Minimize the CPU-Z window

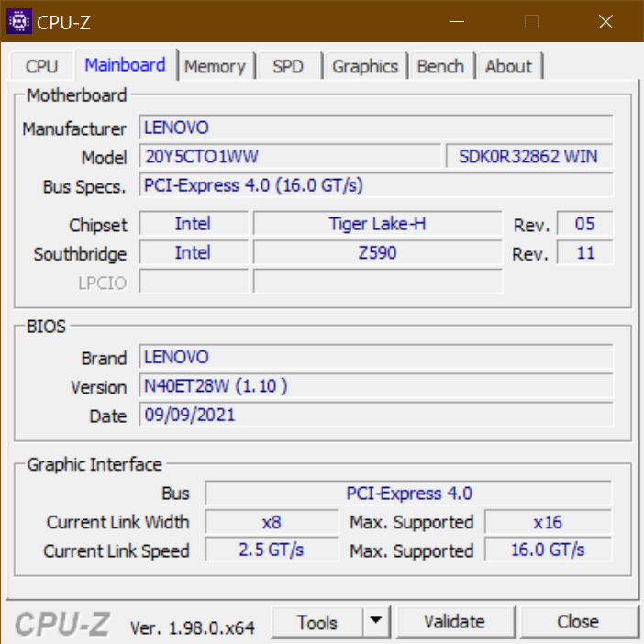pyautogui.click(x=457, y=21)
